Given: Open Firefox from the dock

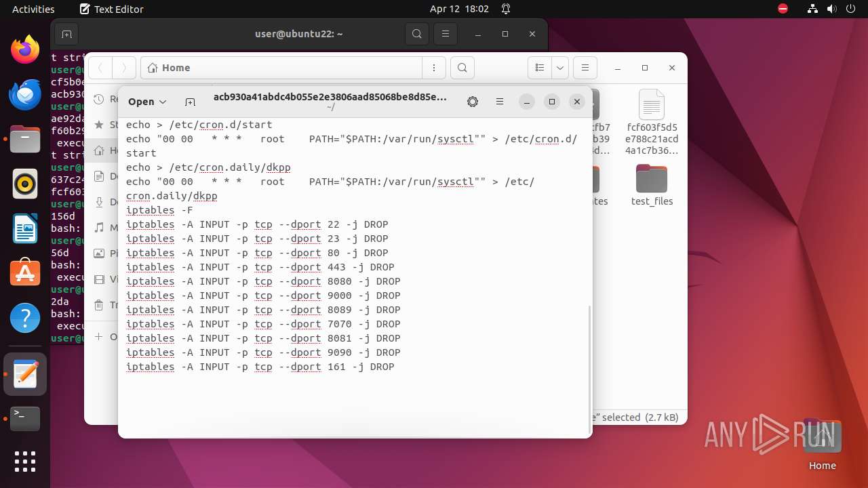Looking at the screenshot, I should tap(25, 49).
